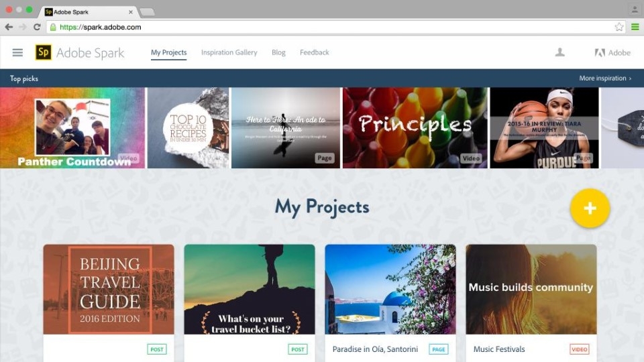Open the Inspiration Gallery tab
This screenshot has height=362, width=644.
pos(229,52)
